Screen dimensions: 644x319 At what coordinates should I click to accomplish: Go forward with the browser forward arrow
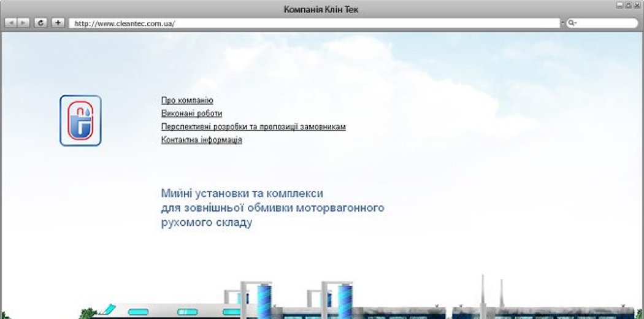pyautogui.click(x=23, y=23)
